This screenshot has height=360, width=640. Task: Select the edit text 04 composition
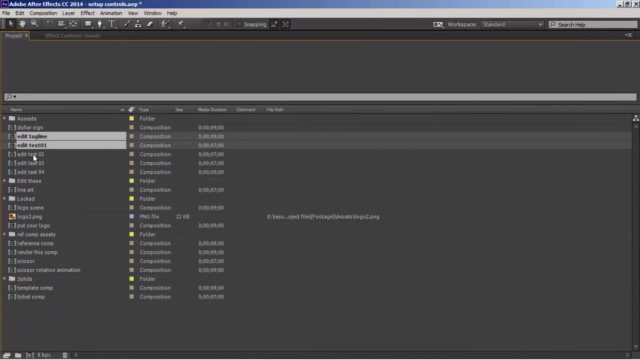(x=31, y=172)
